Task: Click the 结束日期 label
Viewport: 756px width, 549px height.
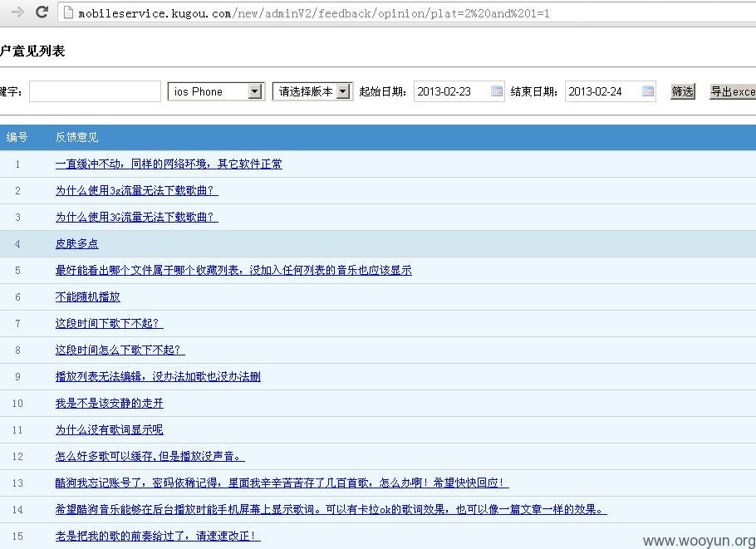Action: [535, 91]
